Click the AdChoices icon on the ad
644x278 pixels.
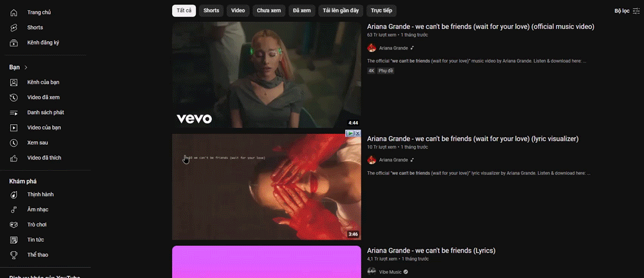point(350,133)
